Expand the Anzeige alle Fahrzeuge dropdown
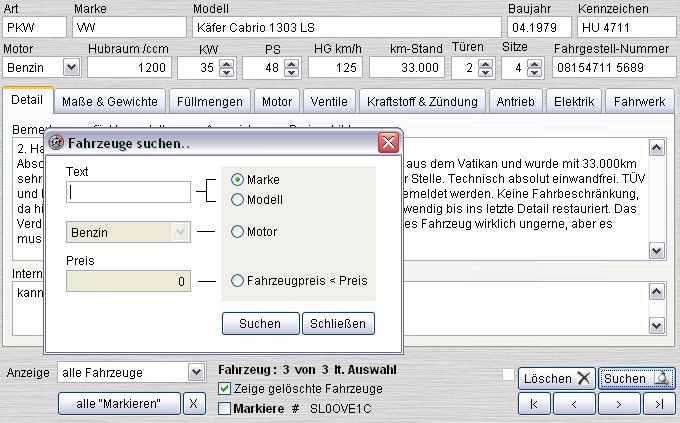Viewport: 680px width, 423px height. pos(196,372)
